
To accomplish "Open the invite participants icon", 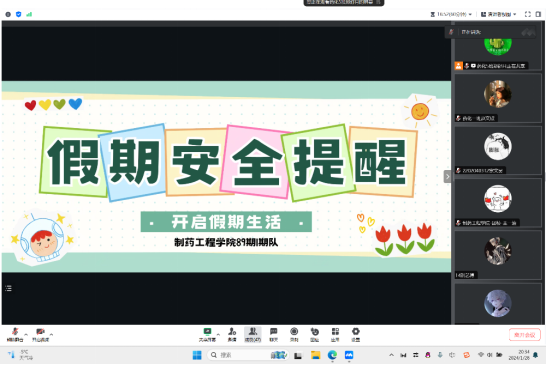I will (x=232, y=335).
